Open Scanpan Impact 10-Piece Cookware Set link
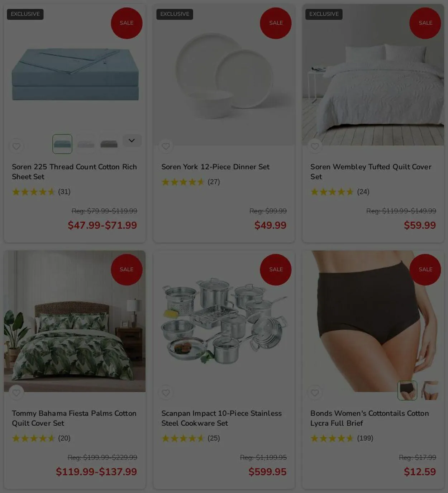 pyautogui.click(x=221, y=418)
